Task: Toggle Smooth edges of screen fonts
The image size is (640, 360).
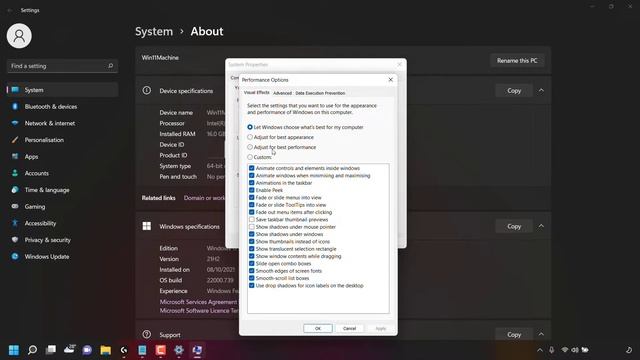Action: (252, 271)
